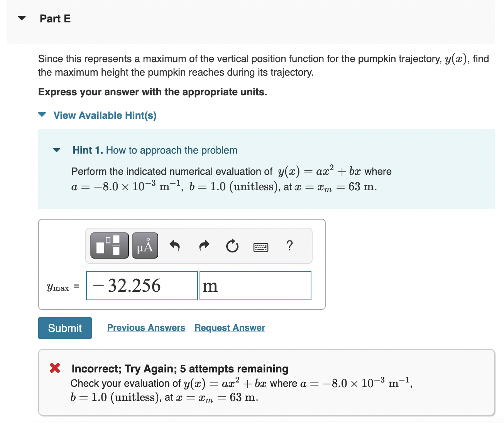Collapse the Part E section triangle
The image size is (504, 423).
click(22, 17)
